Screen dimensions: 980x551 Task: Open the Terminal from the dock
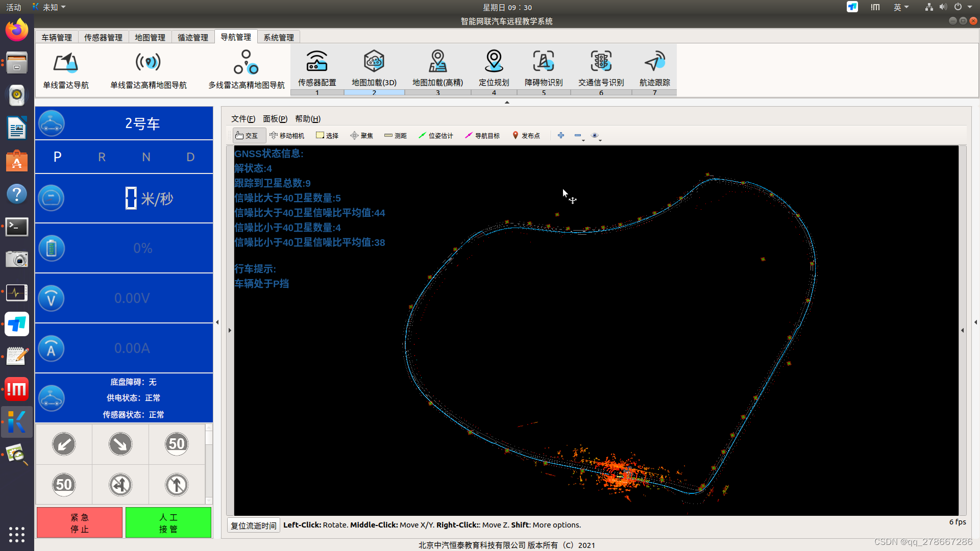pyautogui.click(x=17, y=227)
